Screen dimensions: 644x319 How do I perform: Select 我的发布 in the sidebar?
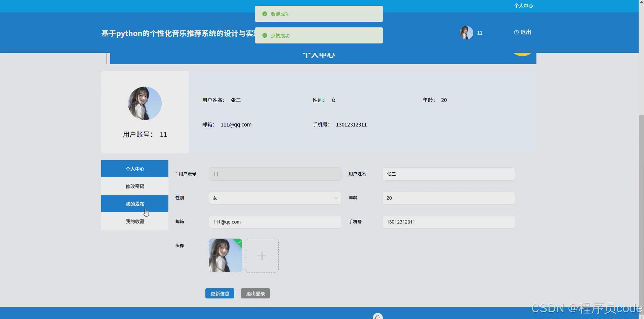click(134, 204)
